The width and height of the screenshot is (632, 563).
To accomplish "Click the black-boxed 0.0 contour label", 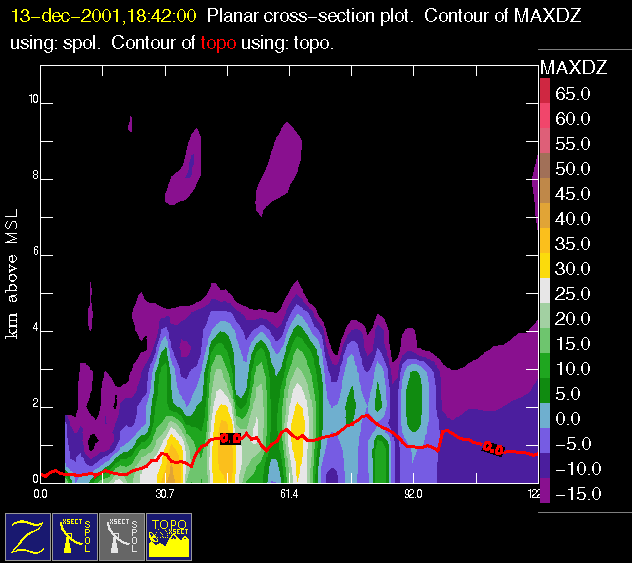I will 230,439.
